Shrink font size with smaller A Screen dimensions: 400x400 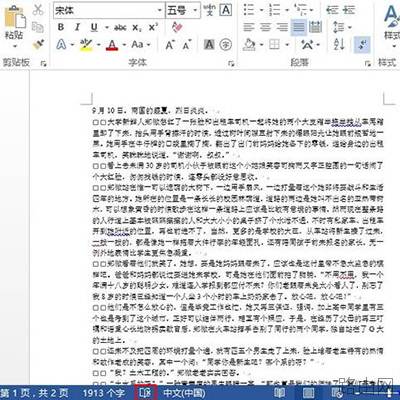pyautogui.click(x=186, y=45)
